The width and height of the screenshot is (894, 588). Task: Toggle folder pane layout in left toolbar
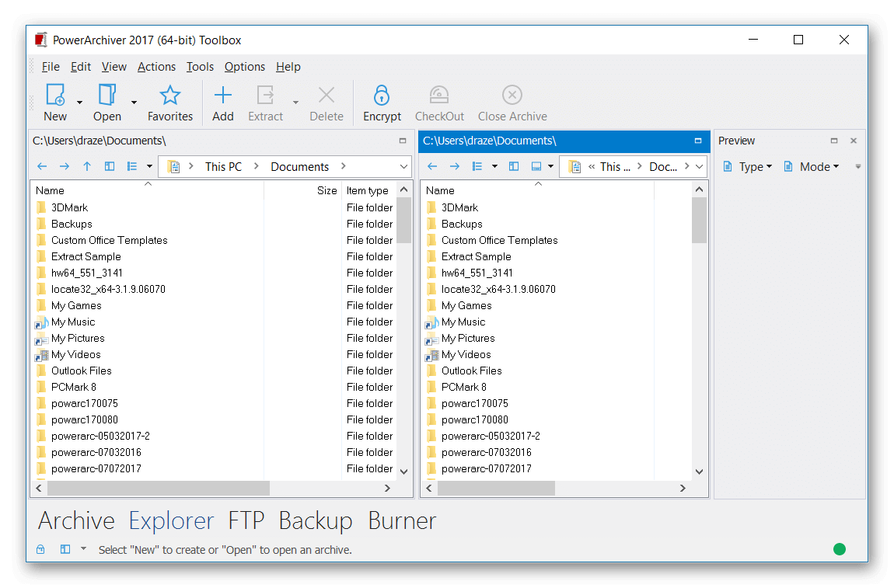(110, 166)
